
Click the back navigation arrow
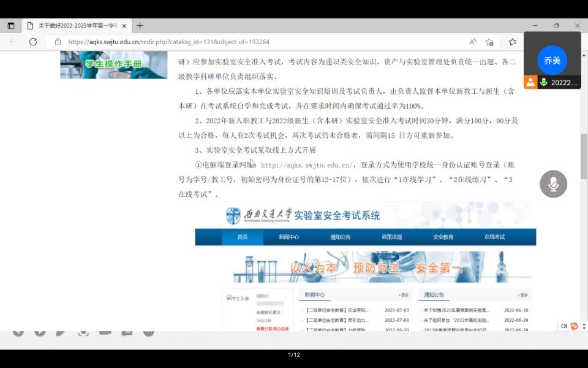tap(12, 43)
